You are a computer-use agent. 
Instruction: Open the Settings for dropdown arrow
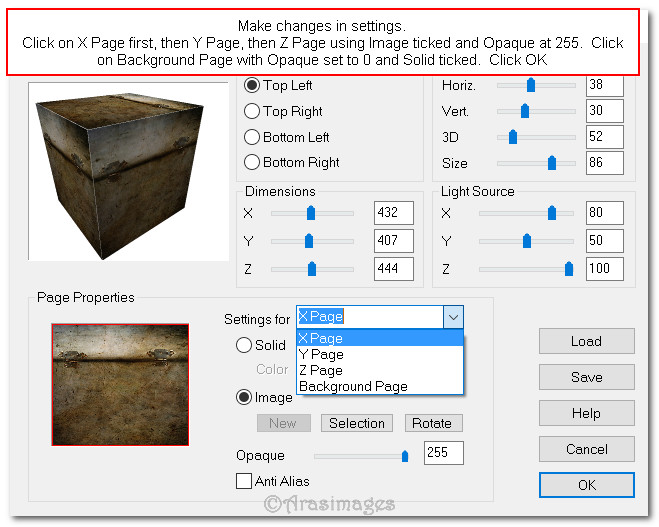(453, 317)
